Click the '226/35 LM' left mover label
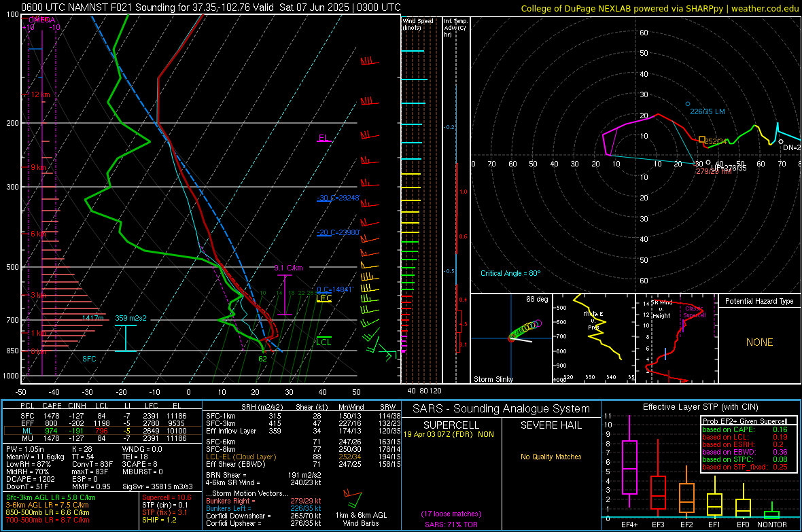Viewport: 802px width, 532px height. click(708, 111)
